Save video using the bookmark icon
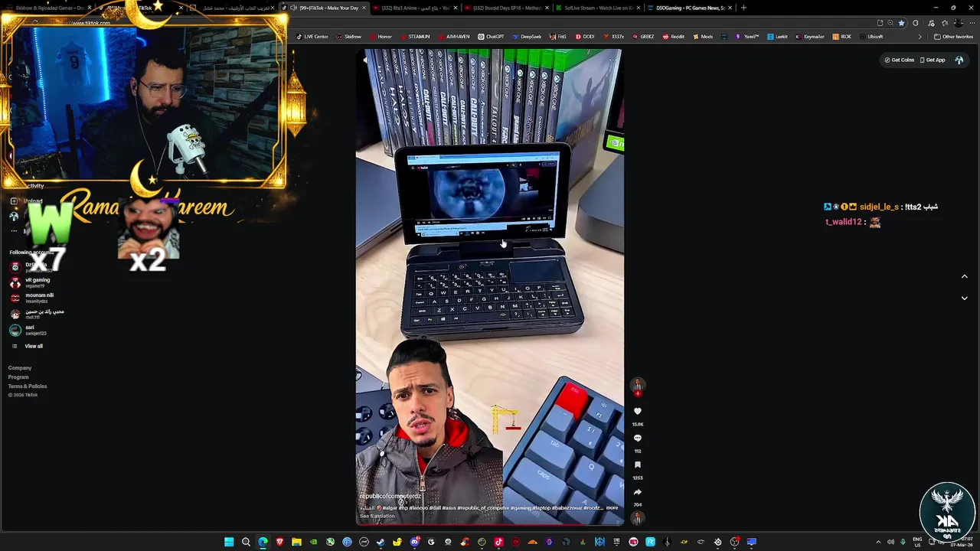Image resolution: width=980 pixels, height=551 pixels. coord(637,465)
